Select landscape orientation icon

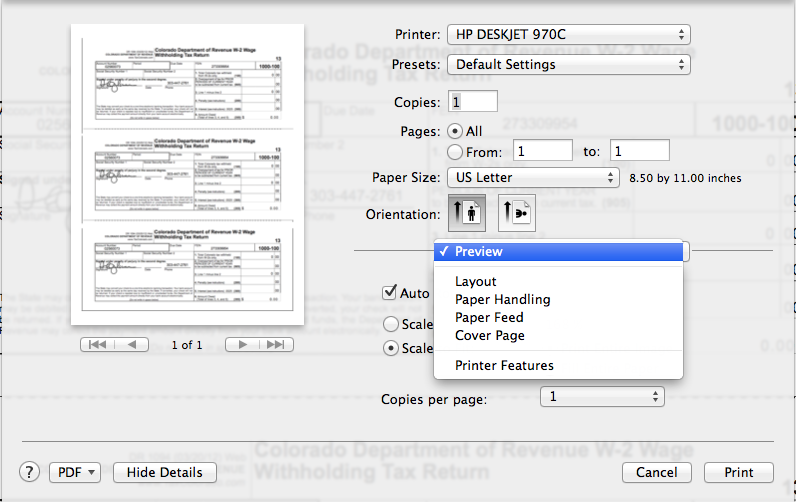point(517,215)
